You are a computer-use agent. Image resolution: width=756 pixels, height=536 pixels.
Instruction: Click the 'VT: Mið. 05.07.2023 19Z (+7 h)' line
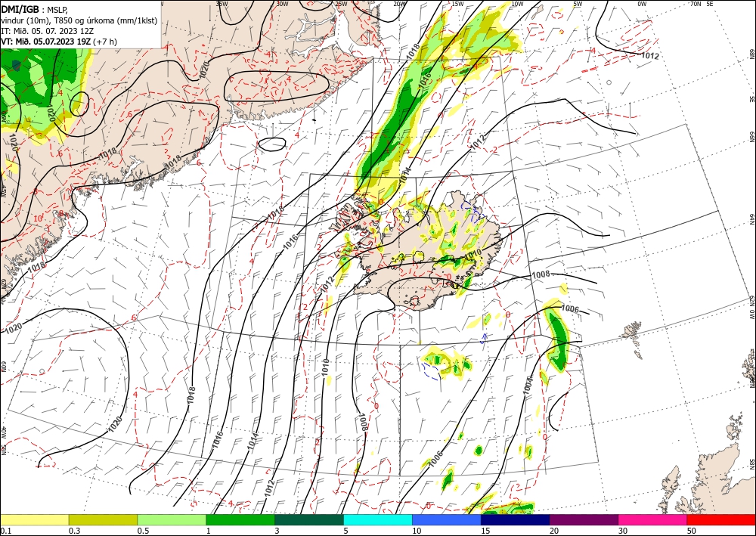pos(59,42)
